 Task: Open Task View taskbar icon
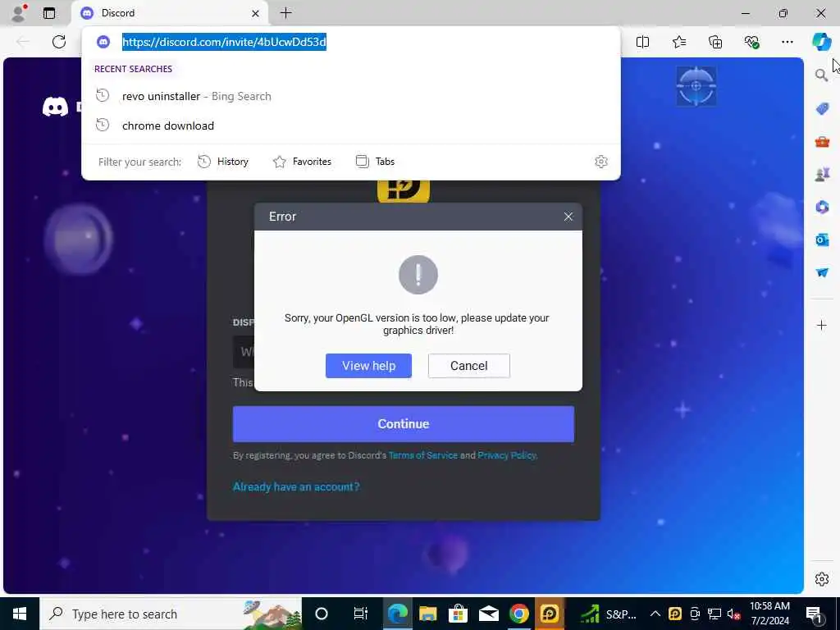coord(361,614)
